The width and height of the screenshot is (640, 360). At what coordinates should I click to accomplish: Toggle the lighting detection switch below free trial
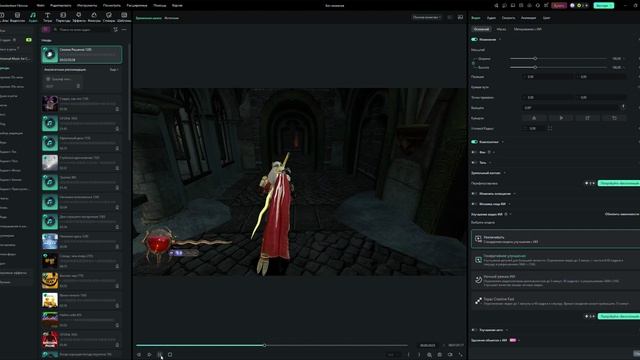point(474,193)
